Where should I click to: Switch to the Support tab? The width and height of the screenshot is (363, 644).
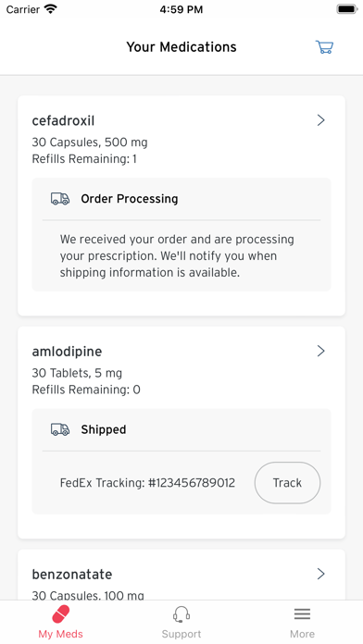[x=181, y=622]
